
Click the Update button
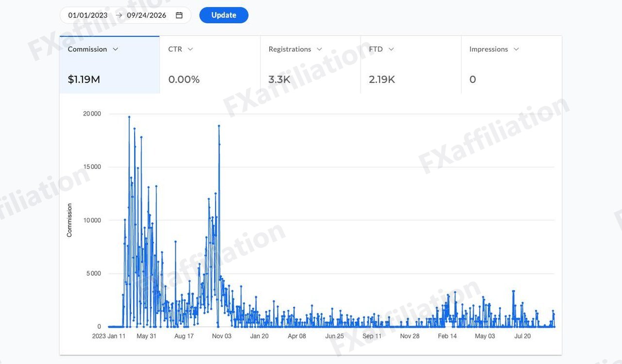pos(224,15)
